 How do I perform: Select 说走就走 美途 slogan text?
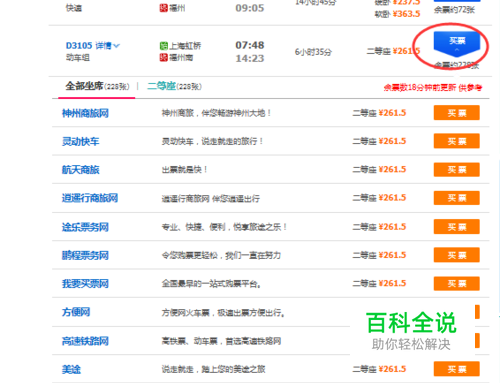(x=213, y=369)
